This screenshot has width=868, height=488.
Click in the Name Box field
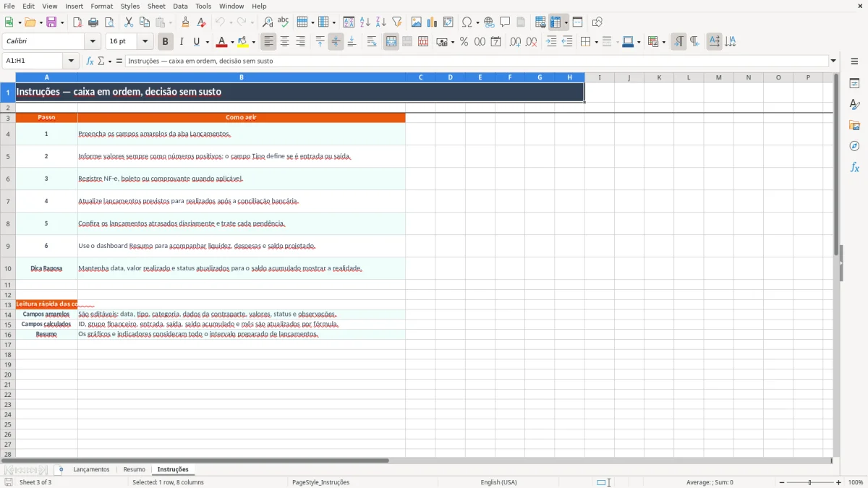[x=34, y=61]
